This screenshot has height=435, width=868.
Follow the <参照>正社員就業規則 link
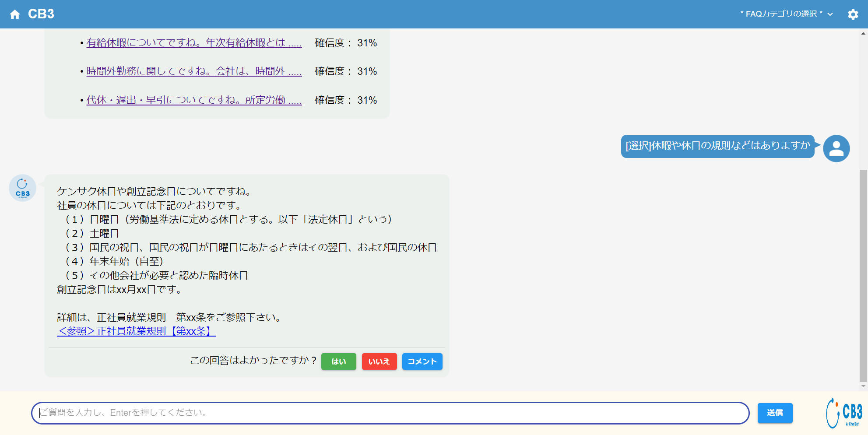136,331
